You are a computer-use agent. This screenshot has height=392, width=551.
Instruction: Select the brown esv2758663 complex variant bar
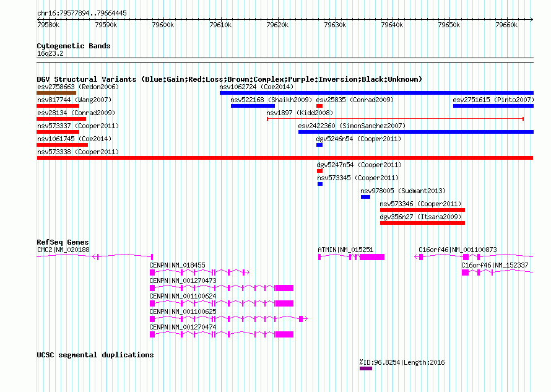coord(56,93)
